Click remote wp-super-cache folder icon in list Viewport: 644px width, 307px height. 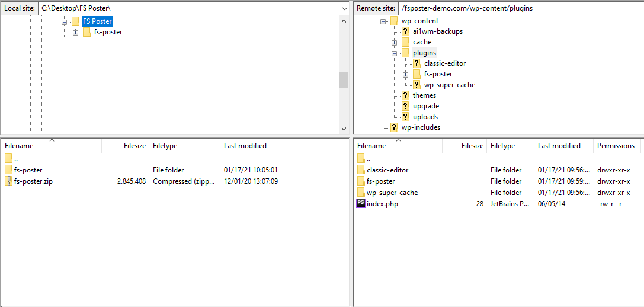pos(361,193)
